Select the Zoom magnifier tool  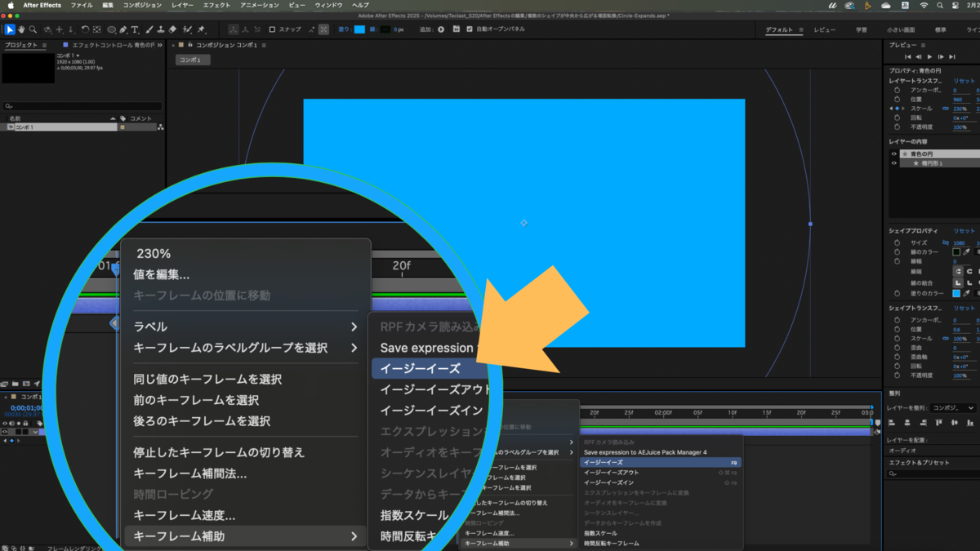(x=33, y=29)
